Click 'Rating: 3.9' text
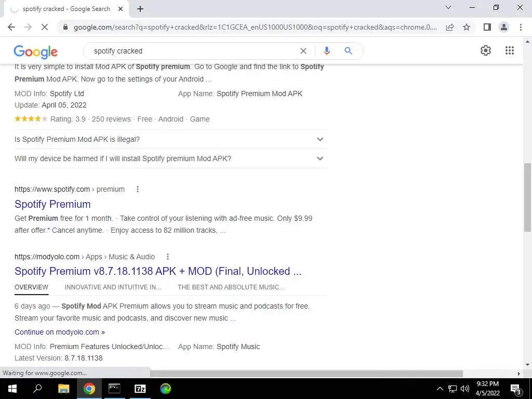The image size is (532, 399). [x=68, y=119]
